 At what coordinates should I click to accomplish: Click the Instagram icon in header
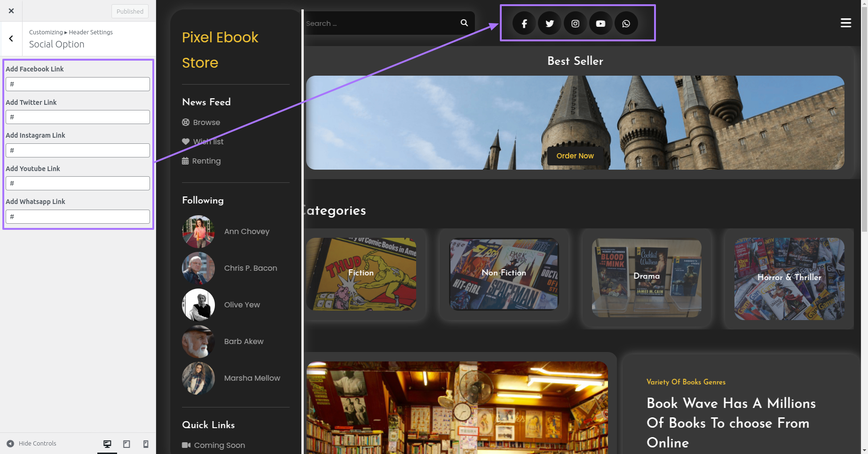click(x=575, y=23)
